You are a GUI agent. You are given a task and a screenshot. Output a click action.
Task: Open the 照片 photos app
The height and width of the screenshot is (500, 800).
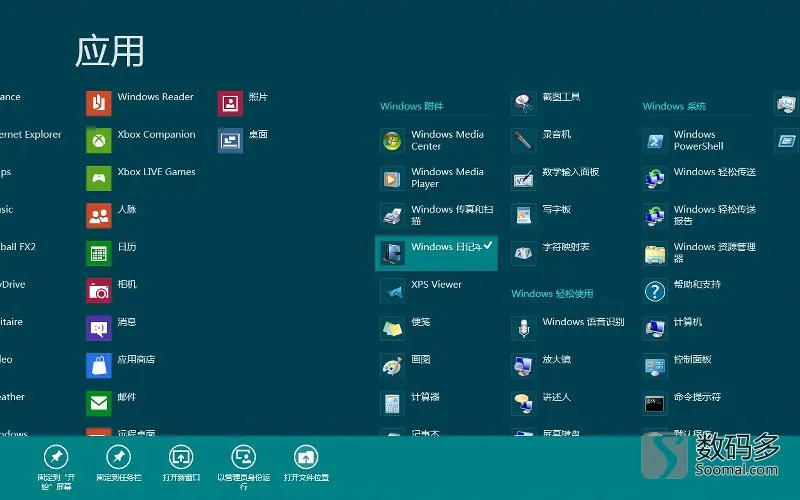point(243,103)
